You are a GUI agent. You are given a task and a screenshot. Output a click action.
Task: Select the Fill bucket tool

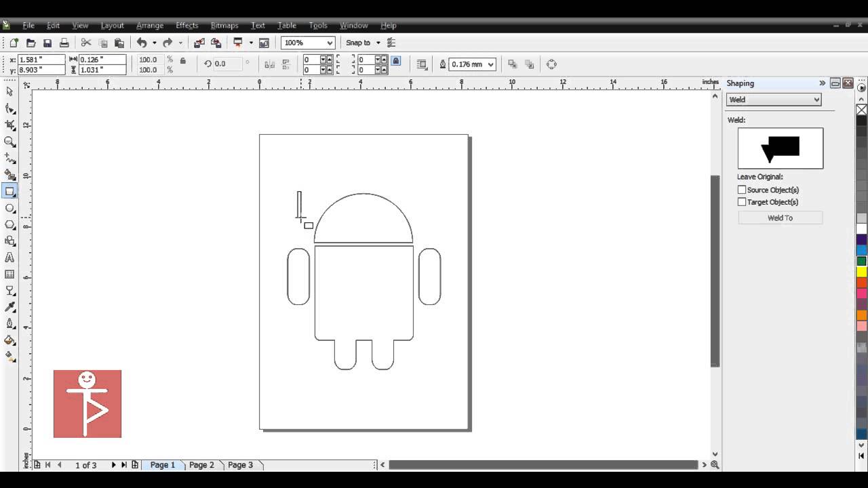9,340
